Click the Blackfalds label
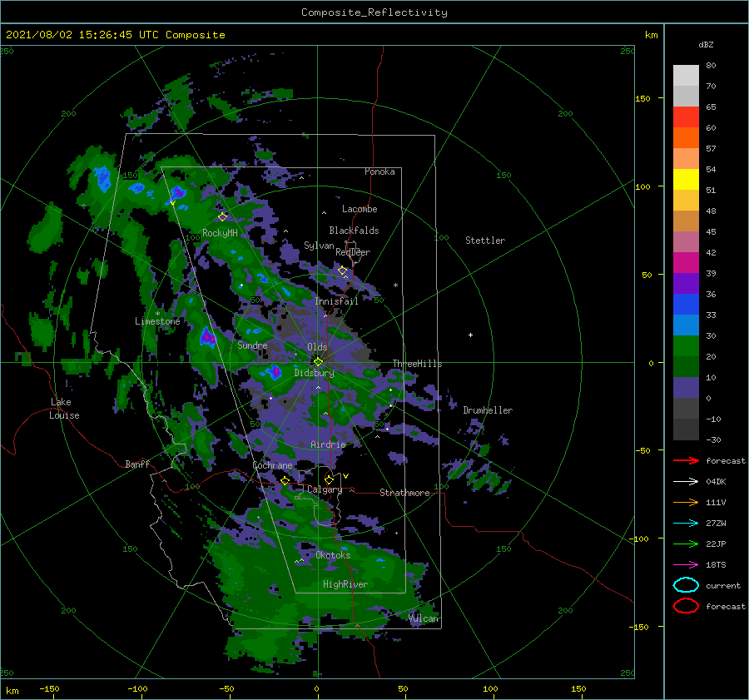This screenshot has height=700, width=749. (354, 231)
